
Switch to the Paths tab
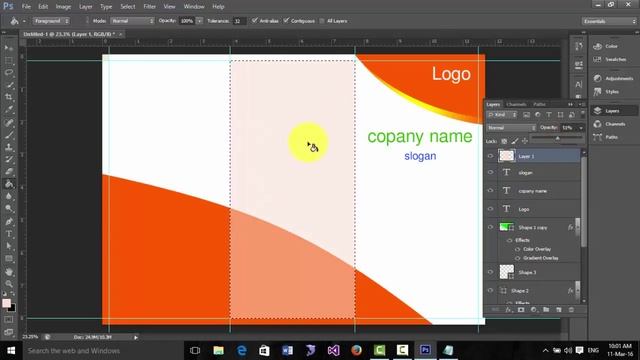point(539,104)
